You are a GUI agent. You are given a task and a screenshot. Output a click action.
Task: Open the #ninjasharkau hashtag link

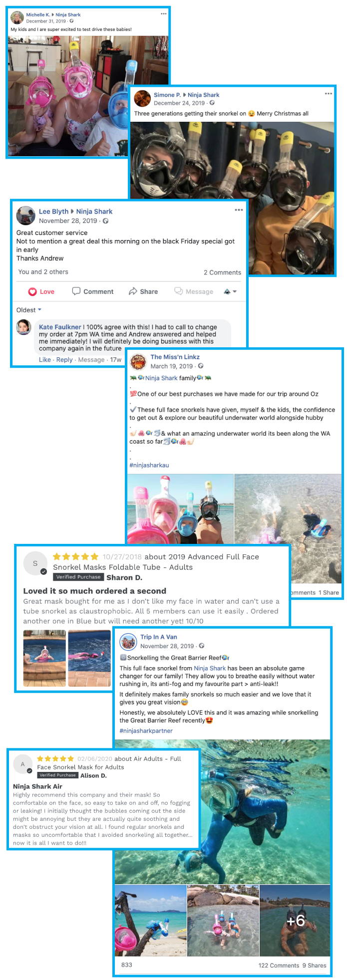click(x=149, y=465)
